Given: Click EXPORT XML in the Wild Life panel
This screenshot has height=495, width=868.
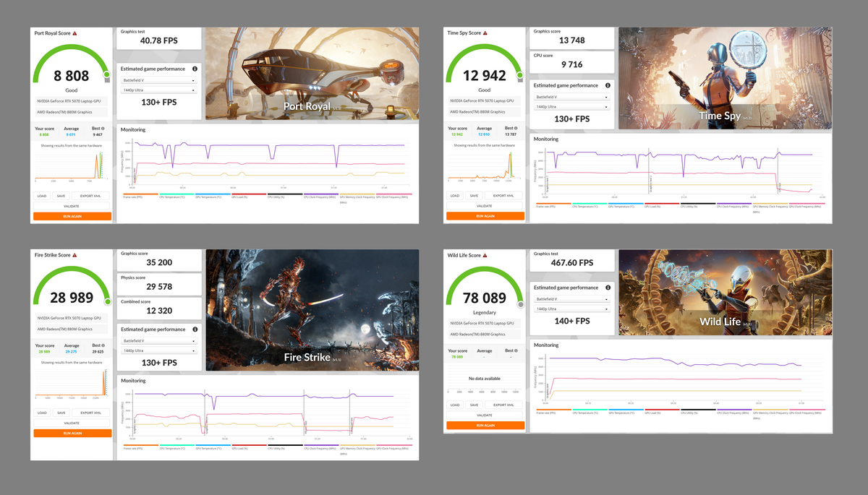Looking at the screenshot, I should 504,405.
